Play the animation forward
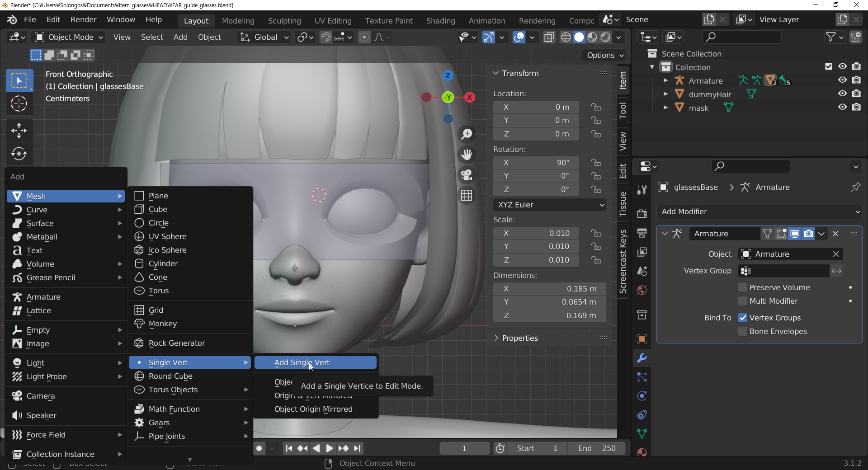Viewport: 868px width, 470px height. click(x=330, y=448)
